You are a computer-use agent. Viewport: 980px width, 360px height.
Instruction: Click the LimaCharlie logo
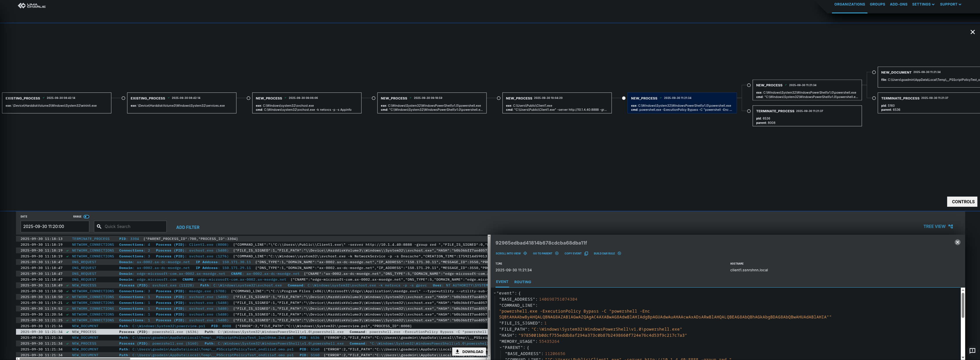32,6
